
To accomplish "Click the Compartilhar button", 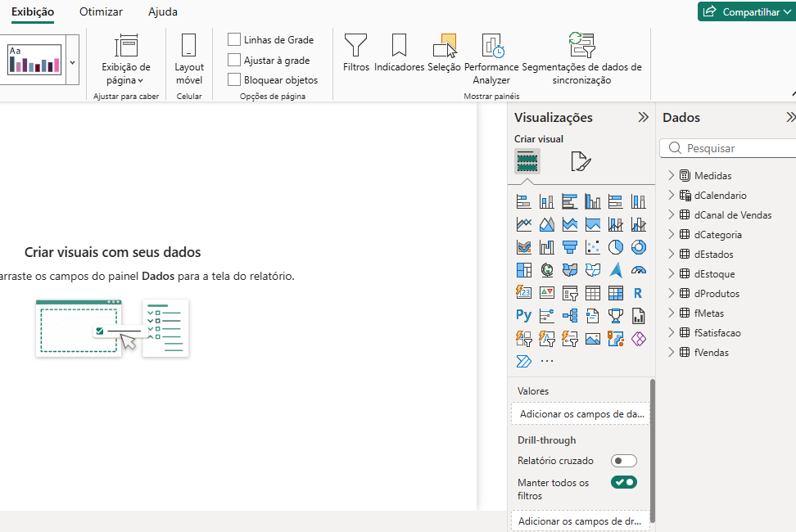I will click(x=746, y=11).
